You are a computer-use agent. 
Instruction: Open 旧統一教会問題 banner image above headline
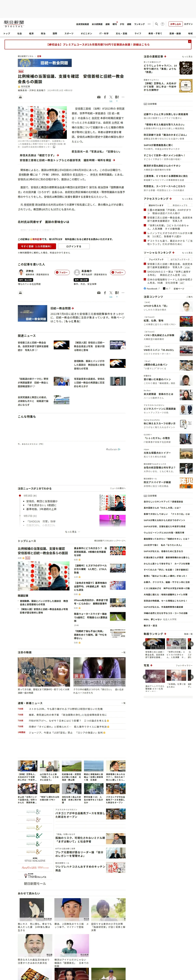45,63
